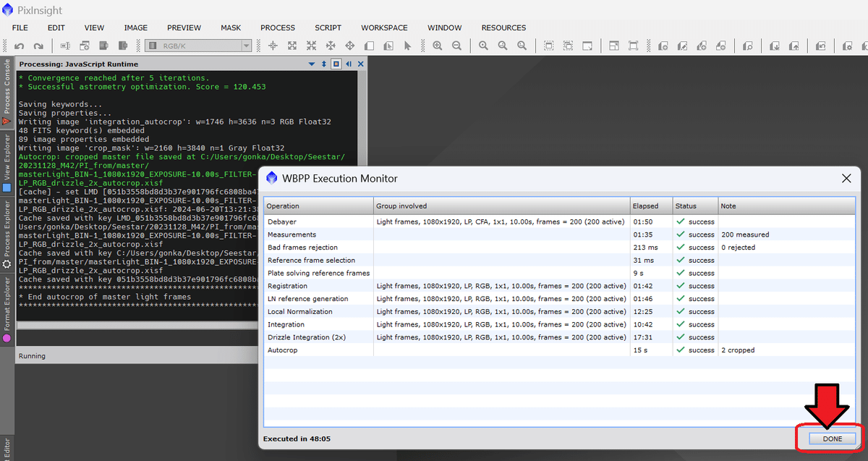
Task: Open the RESOURCES menu
Action: 503,28
